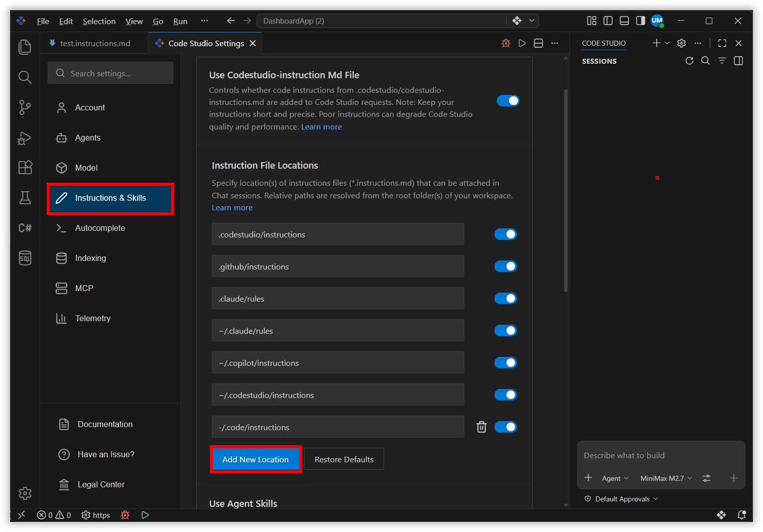Screen dimensions: 763x532
Task: Maximize the Code Studio panel
Action: point(722,43)
